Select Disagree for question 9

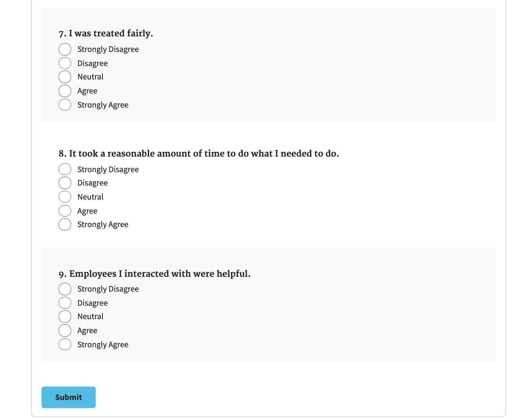pos(65,303)
